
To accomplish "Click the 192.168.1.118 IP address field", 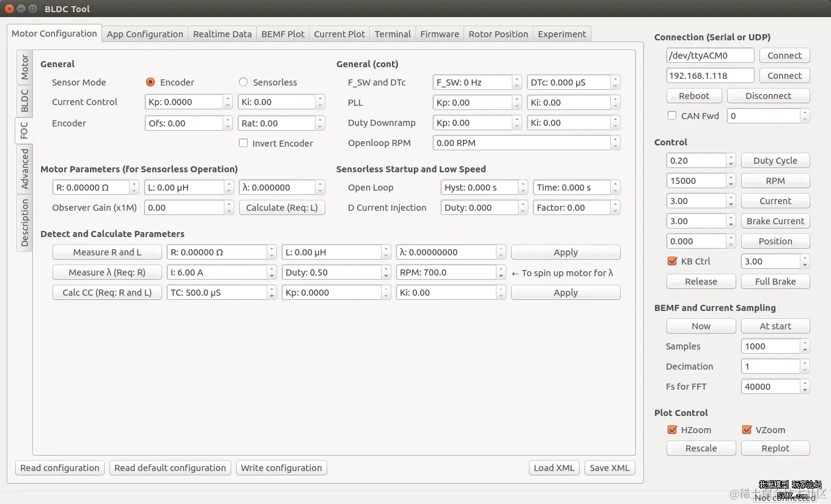I will pos(710,76).
